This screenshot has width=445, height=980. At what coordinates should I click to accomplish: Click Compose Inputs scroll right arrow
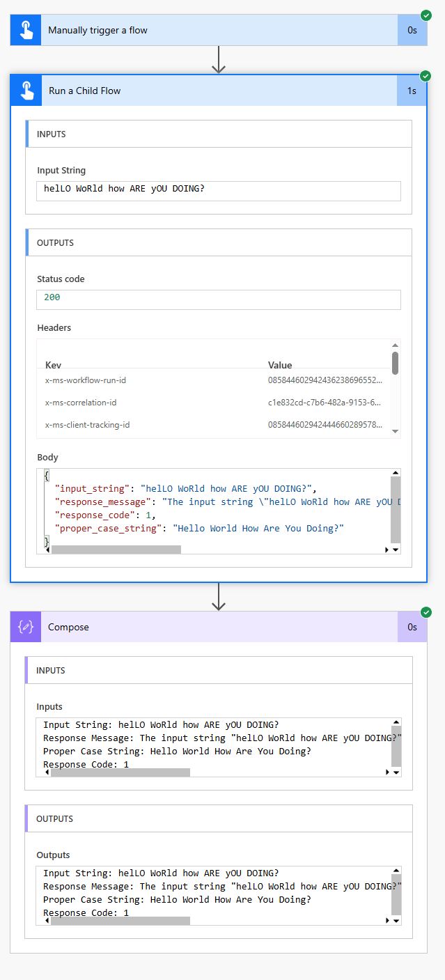tap(387, 772)
